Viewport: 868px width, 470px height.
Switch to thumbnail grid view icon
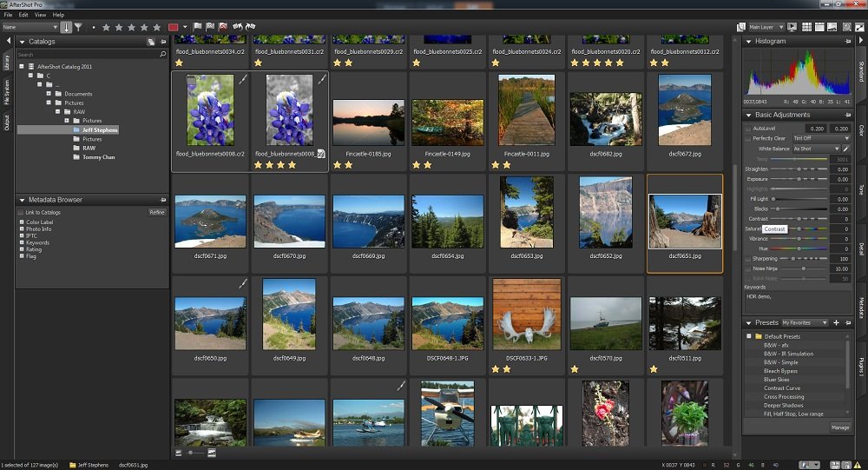807,27
